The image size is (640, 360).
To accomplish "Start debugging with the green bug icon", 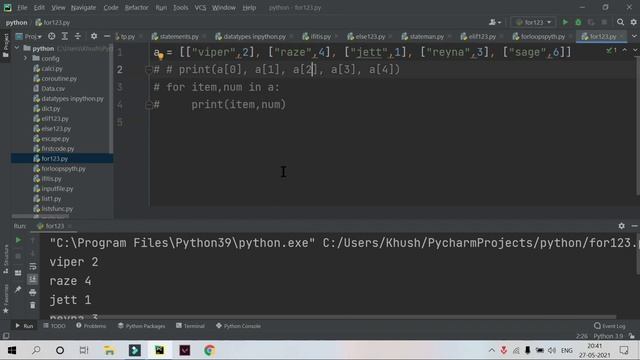I will click(x=578, y=22).
